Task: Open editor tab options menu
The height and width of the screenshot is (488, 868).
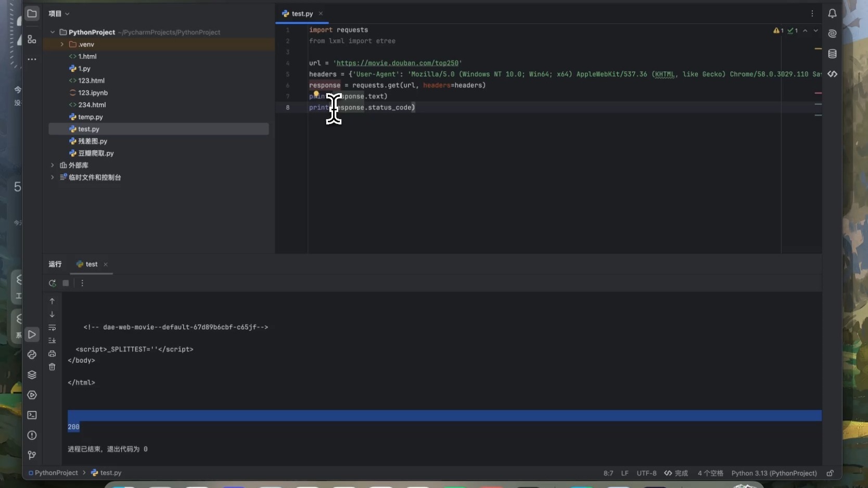Action: point(812,14)
